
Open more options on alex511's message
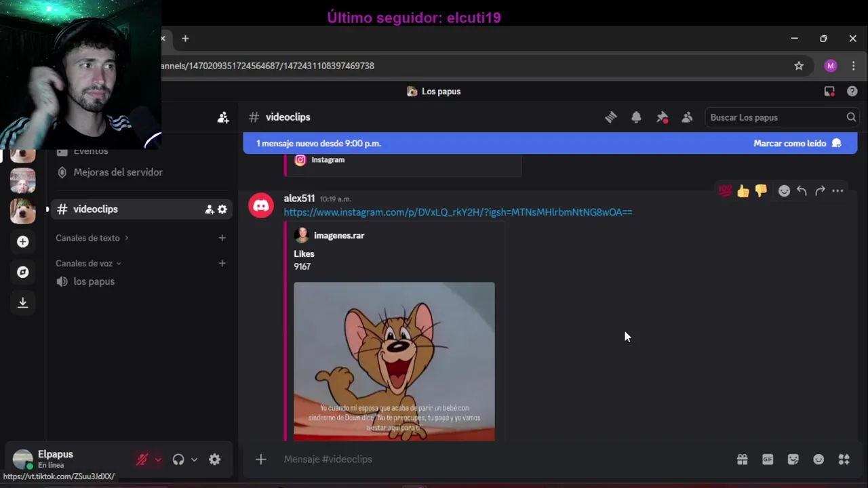[837, 191]
